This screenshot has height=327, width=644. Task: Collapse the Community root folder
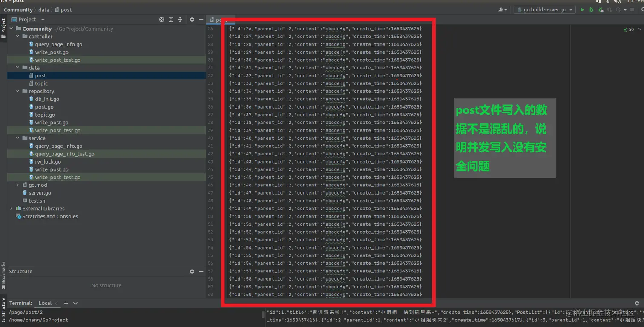pyautogui.click(x=11, y=29)
